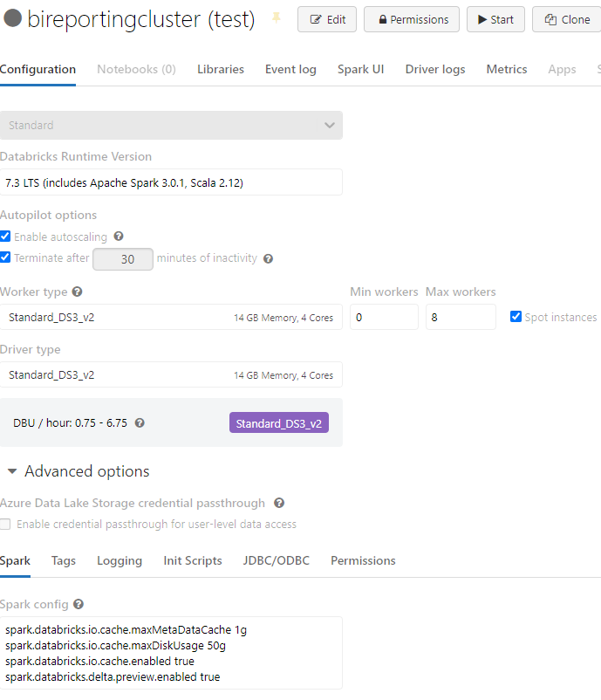Click help icon beside DBU / hour
The height and width of the screenshot is (700, 601).
(x=140, y=423)
